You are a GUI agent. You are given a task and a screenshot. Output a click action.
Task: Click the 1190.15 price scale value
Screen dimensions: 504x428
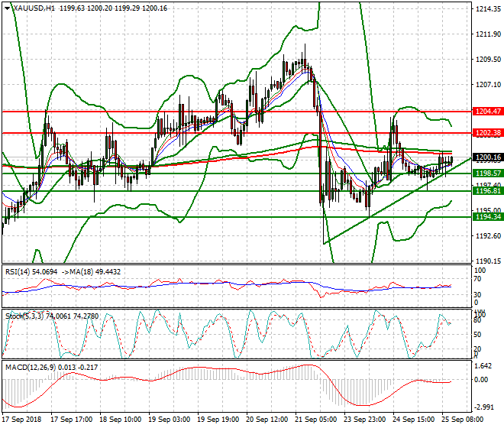[x=488, y=261]
